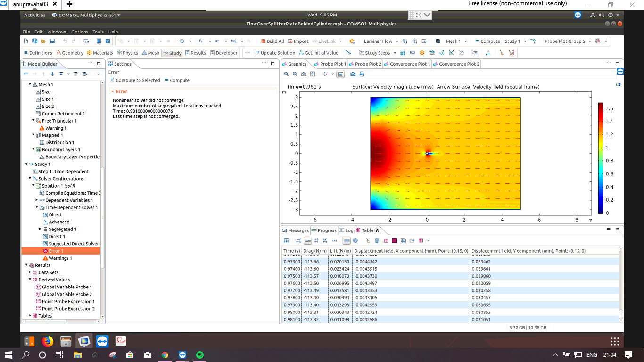This screenshot has height=362, width=644.
Task: Click the Image Snapshot camera icon
Action: click(353, 74)
